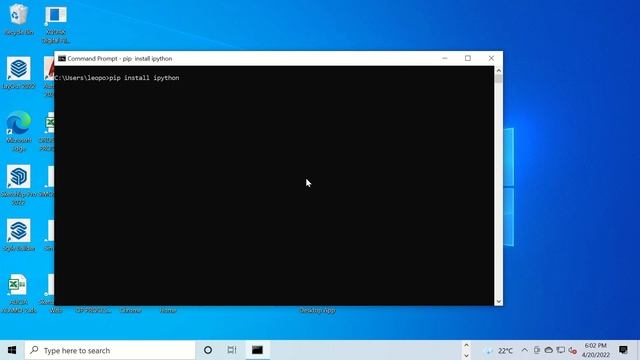
Task: Open the LayOut 2022 desktop shortcut
Action: pyautogui.click(x=18, y=73)
